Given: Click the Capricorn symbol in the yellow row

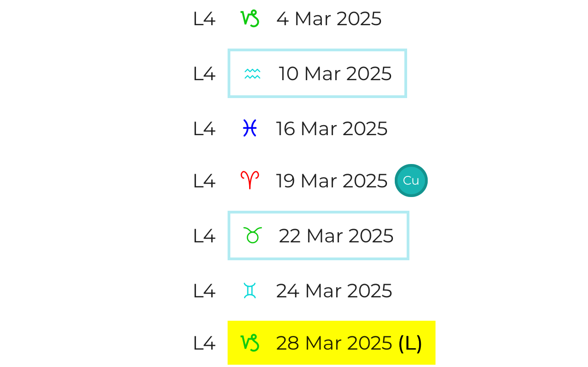Looking at the screenshot, I should pos(250,343).
